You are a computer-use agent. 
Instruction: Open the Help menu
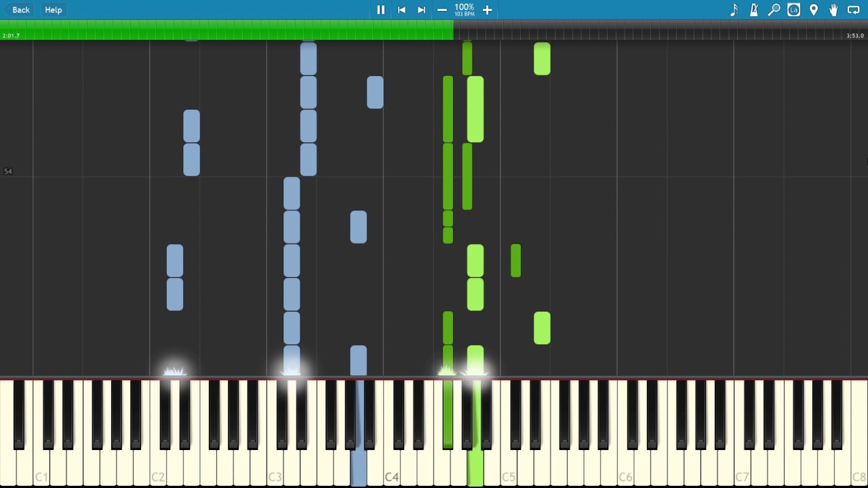click(54, 9)
